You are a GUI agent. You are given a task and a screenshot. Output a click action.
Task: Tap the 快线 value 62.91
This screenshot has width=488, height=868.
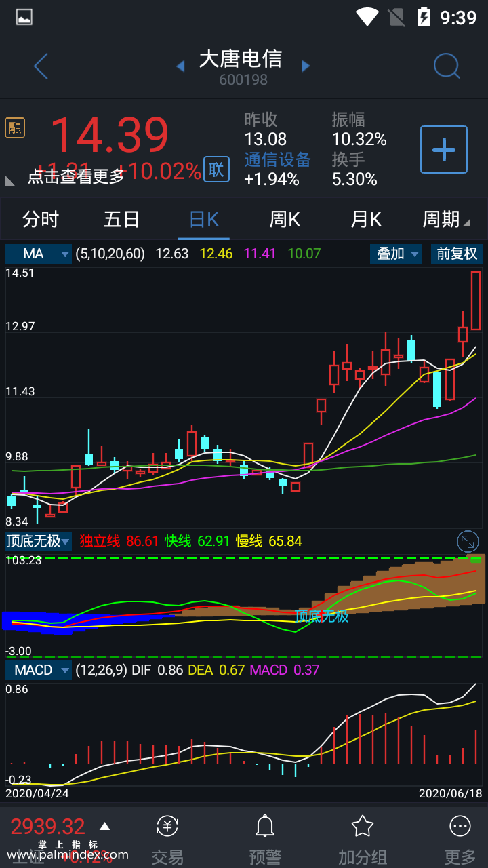pyautogui.click(x=213, y=541)
